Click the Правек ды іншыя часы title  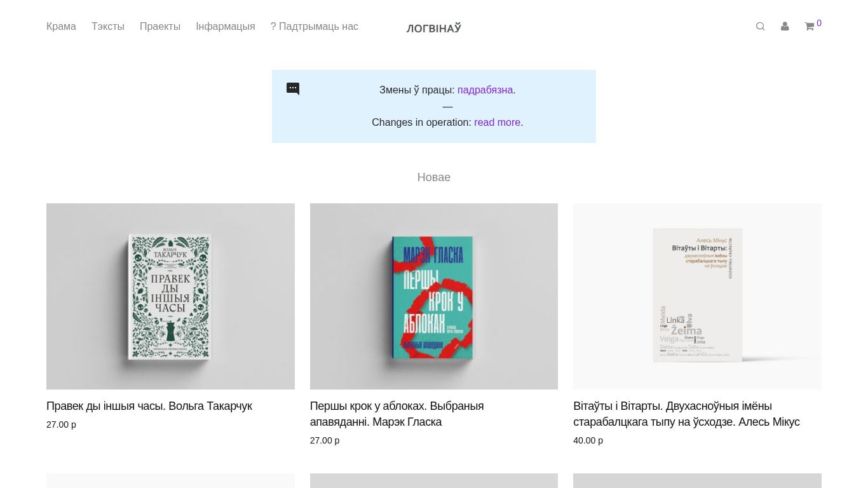[149, 406]
